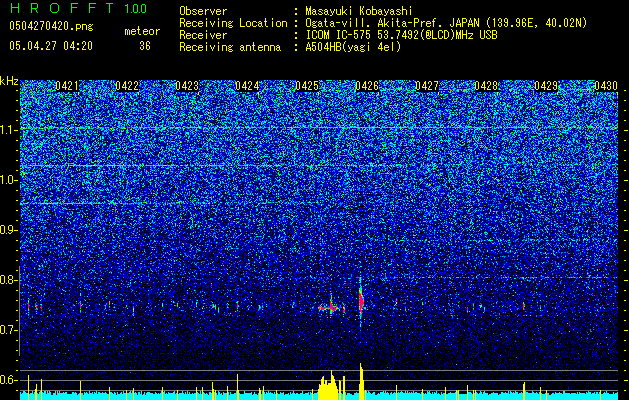629x400 pixels.
Task: Click the kHz axis unit label
Action: (9, 81)
